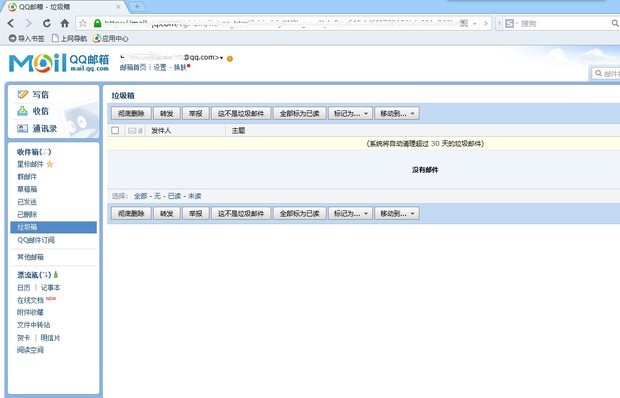Click the QQ邮箱 Mail logo
The height and width of the screenshot is (398, 620).
pos(59,63)
